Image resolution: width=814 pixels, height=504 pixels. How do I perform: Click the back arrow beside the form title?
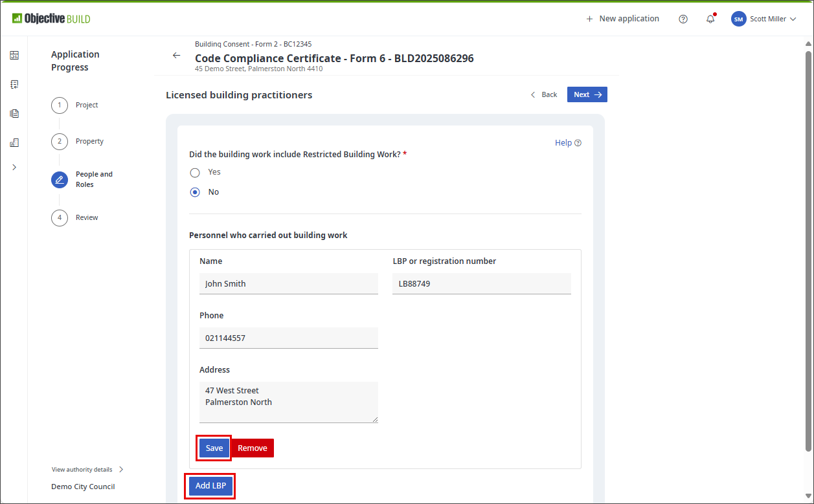(x=176, y=56)
